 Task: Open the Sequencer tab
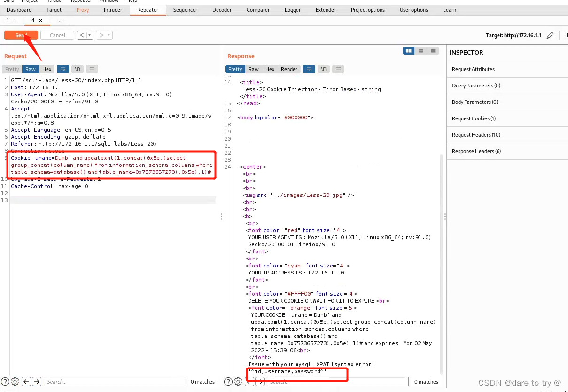[x=185, y=10]
